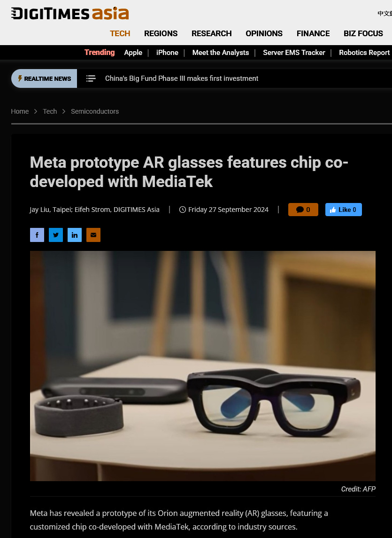The image size is (392, 538).
Task: Click the AR glasses article photo
Action: (x=203, y=366)
